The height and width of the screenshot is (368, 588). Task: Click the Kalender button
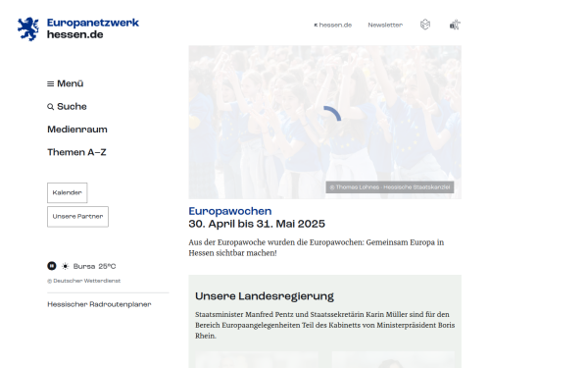67,192
